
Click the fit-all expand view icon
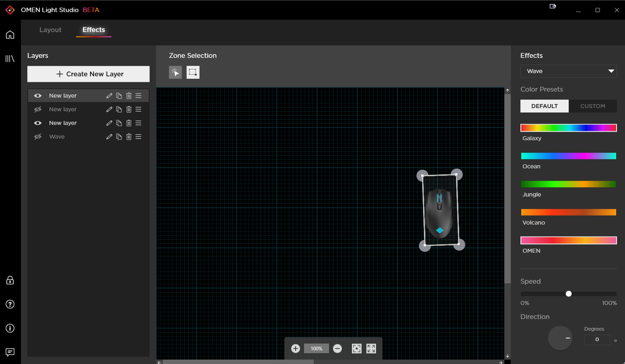371,348
